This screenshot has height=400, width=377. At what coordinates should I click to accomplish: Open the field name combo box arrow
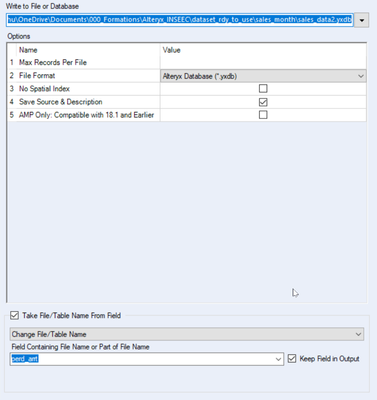(278, 359)
